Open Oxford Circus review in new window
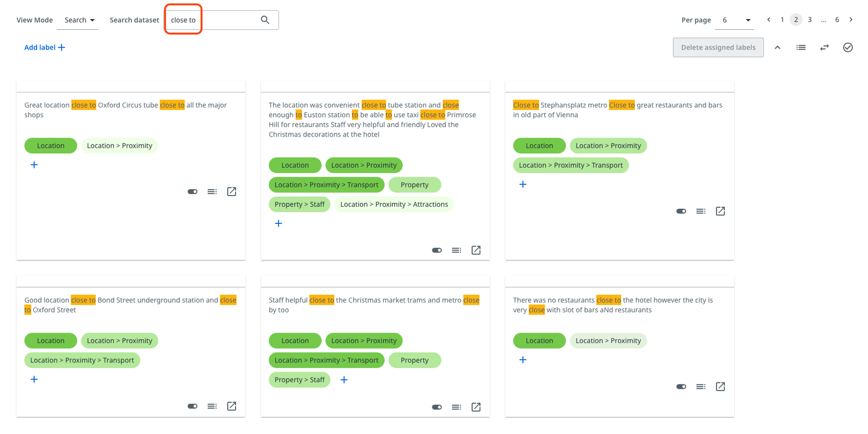 [x=232, y=192]
